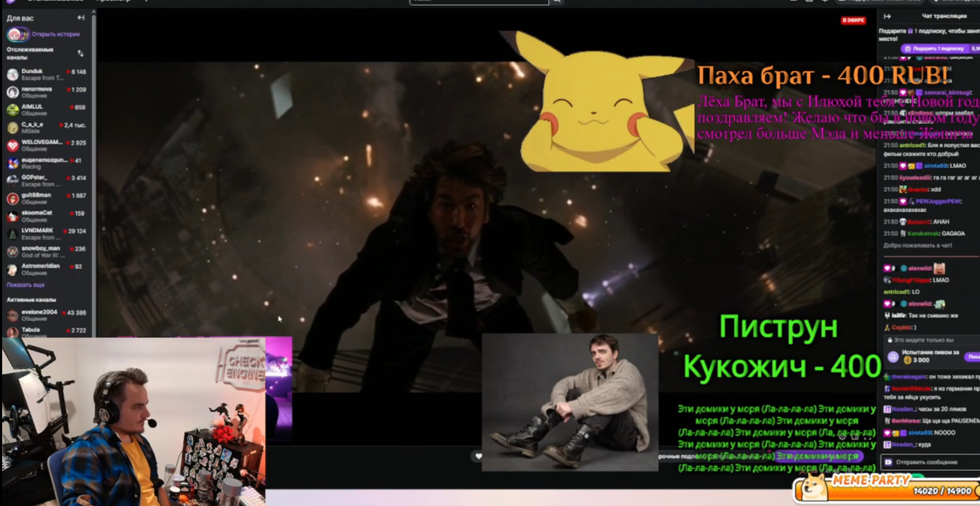Open WELOVEGAMES channel avatar
The height and width of the screenshot is (506, 980).
pos(12,145)
